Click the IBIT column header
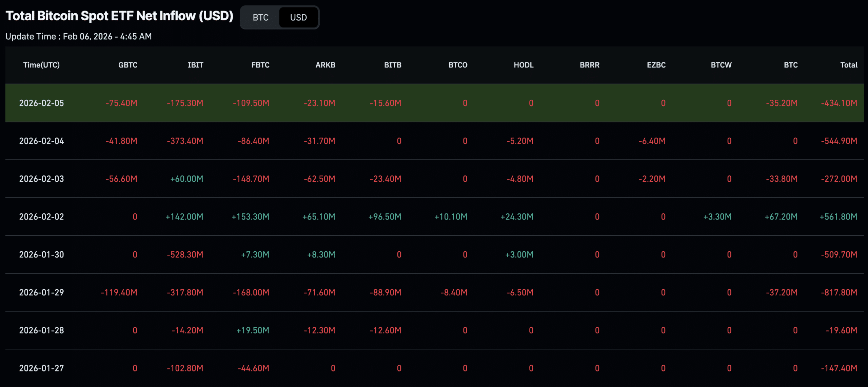 tap(196, 65)
